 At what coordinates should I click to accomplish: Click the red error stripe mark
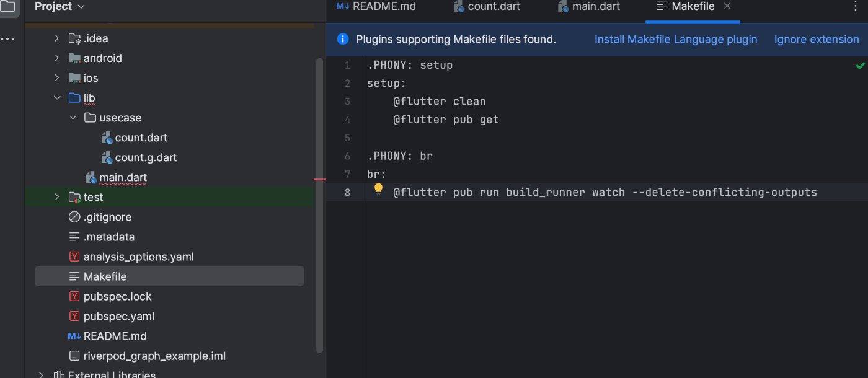tap(319, 178)
